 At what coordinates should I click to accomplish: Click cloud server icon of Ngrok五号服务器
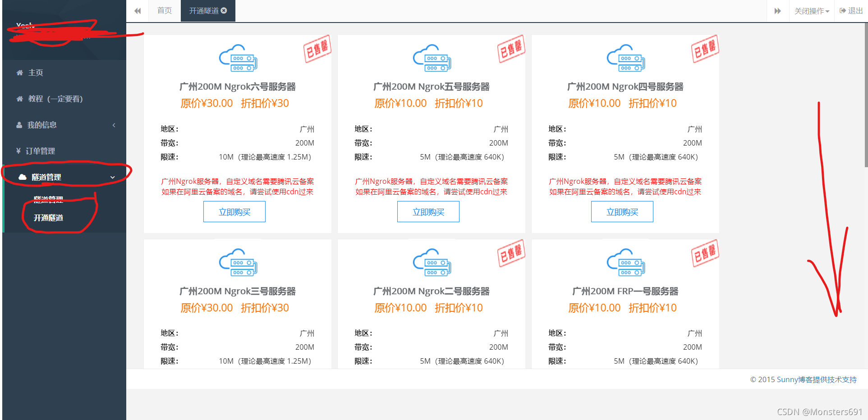[x=432, y=58]
